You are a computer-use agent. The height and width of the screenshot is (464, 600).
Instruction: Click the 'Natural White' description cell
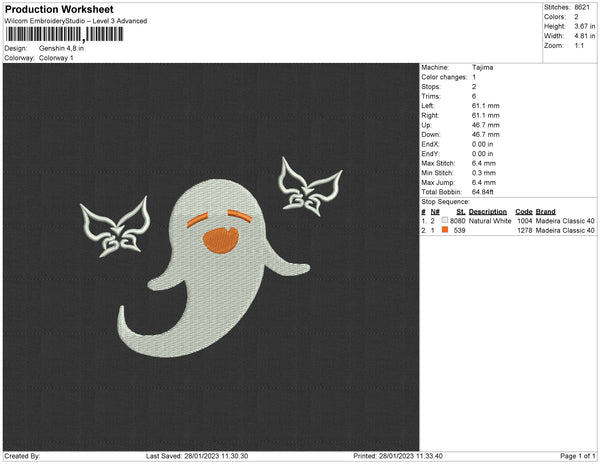490,221
